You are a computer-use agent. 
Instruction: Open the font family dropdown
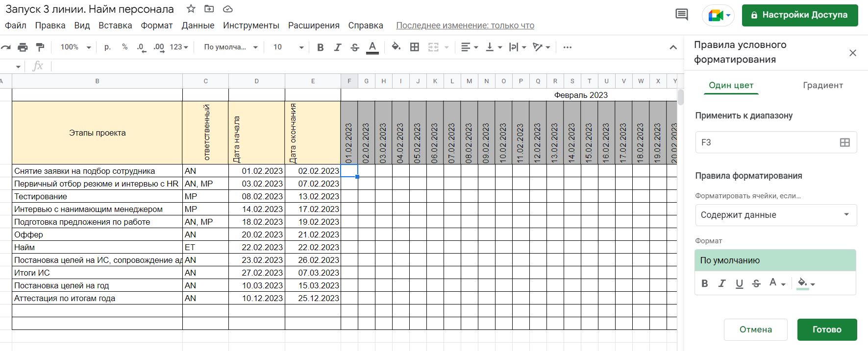pos(231,47)
